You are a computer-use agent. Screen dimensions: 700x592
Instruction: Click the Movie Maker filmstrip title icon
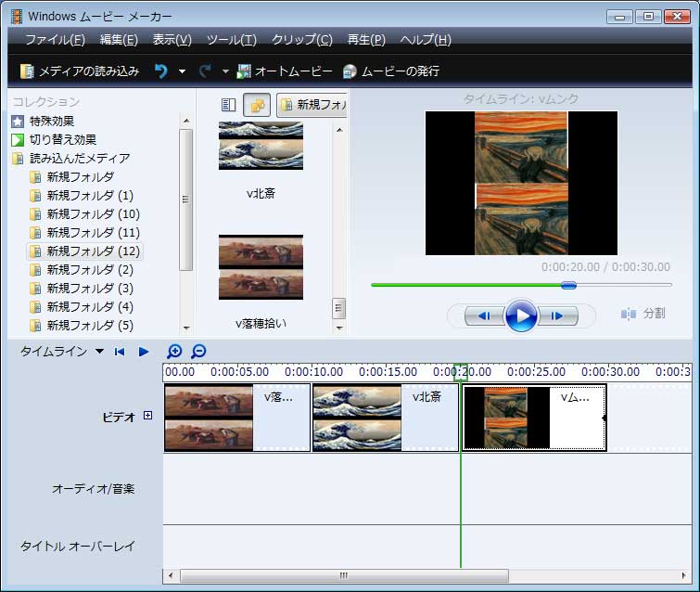[x=17, y=17]
